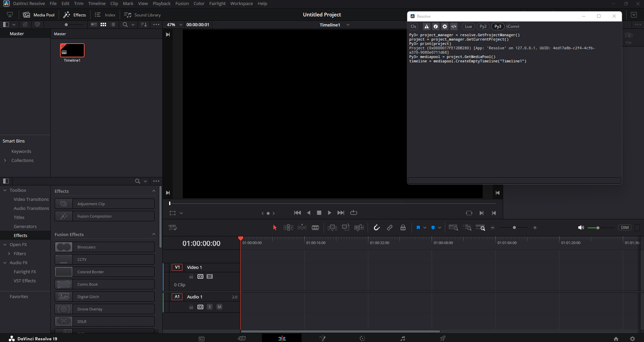Solo the Audio 1 track

point(210,307)
